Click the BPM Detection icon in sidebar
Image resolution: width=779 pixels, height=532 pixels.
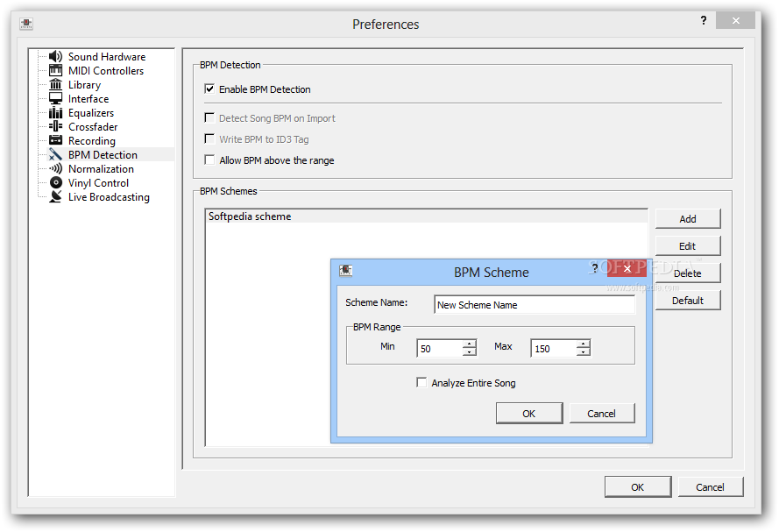56,154
